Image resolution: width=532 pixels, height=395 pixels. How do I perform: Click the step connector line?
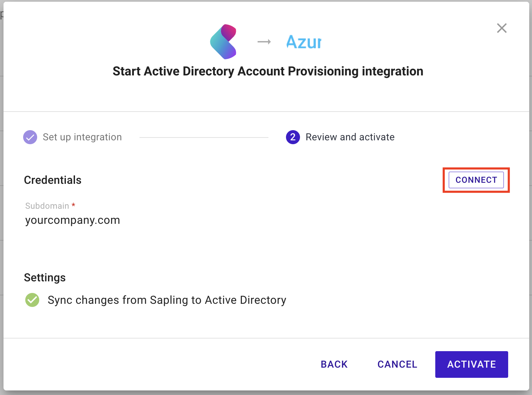click(204, 138)
